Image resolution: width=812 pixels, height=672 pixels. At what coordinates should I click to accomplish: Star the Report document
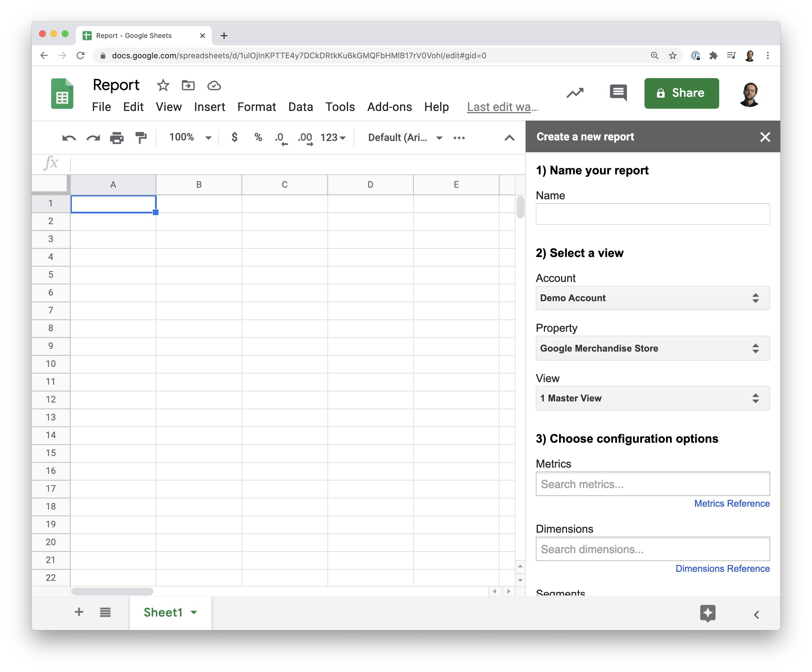(x=163, y=85)
